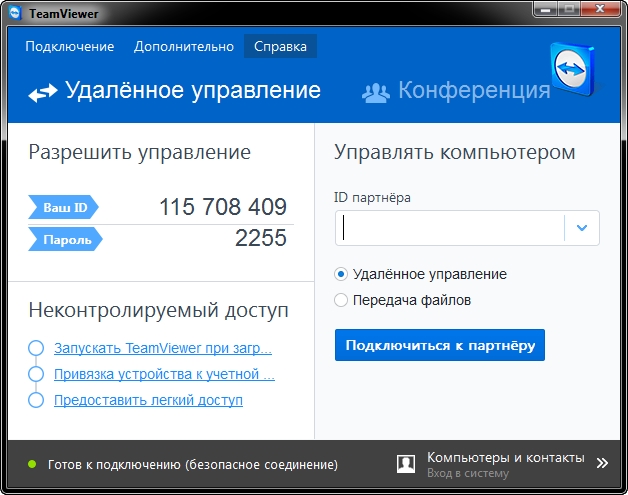Click the contacts avatar icon in status bar
Screen dimensions: 628x495
(x=406, y=464)
